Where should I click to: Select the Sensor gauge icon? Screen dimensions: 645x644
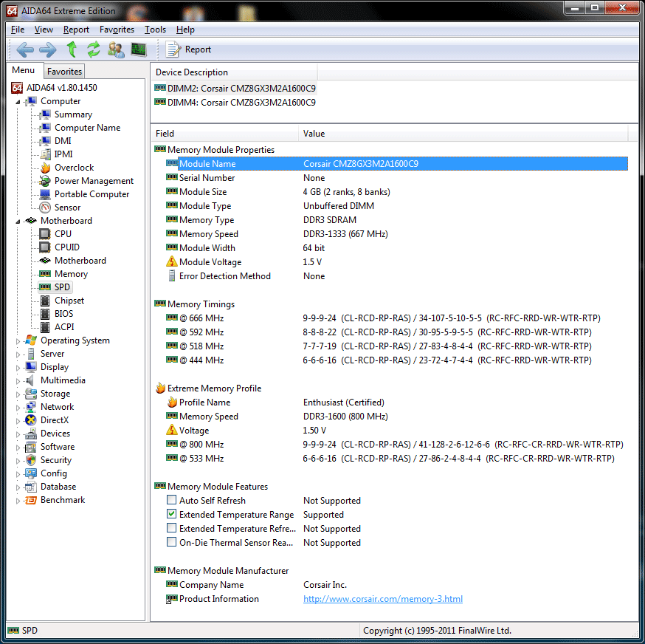45,208
